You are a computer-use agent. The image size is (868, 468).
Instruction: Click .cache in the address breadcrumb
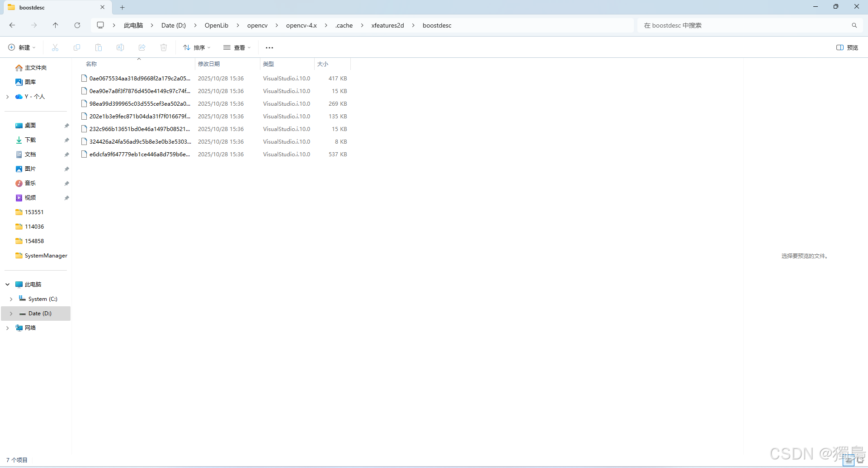(344, 25)
